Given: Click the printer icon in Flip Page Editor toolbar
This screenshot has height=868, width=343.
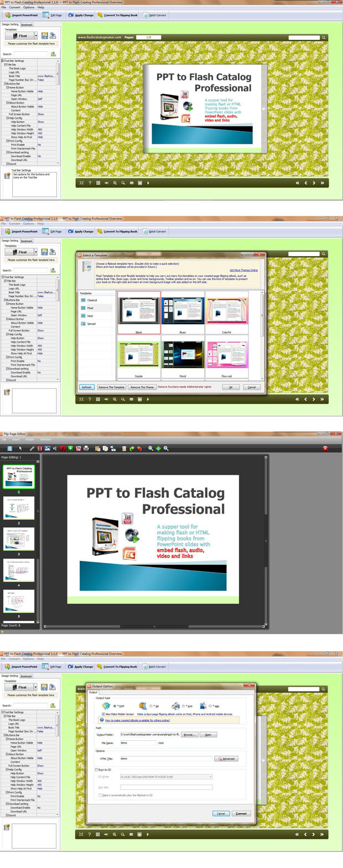Looking at the screenshot, I should pos(86,448).
